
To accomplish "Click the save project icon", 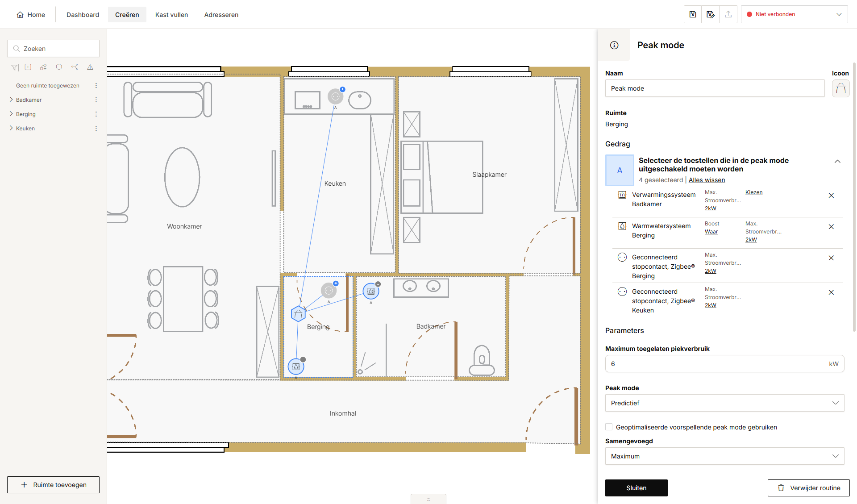I will (693, 14).
